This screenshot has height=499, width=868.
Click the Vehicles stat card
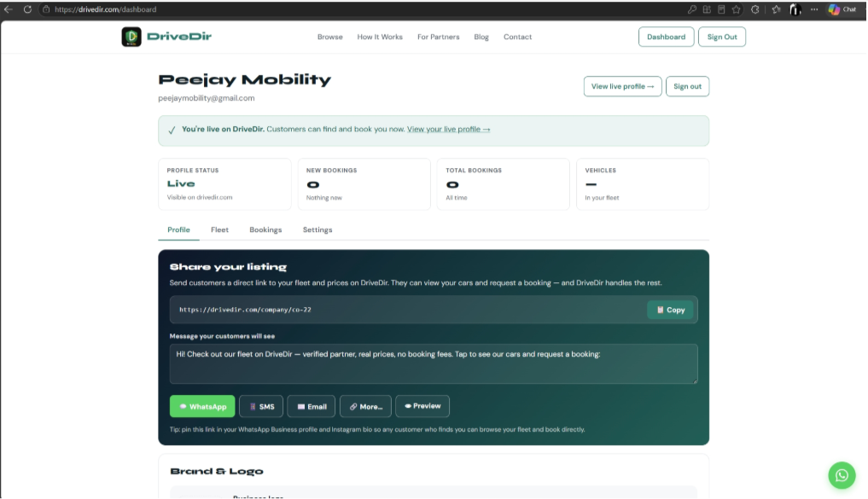pyautogui.click(x=643, y=184)
